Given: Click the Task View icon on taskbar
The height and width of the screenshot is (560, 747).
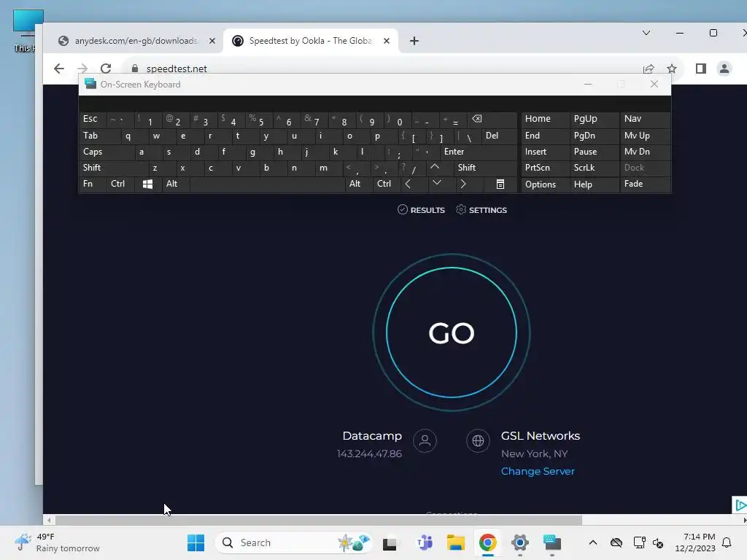Looking at the screenshot, I should [x=390, y=542].
